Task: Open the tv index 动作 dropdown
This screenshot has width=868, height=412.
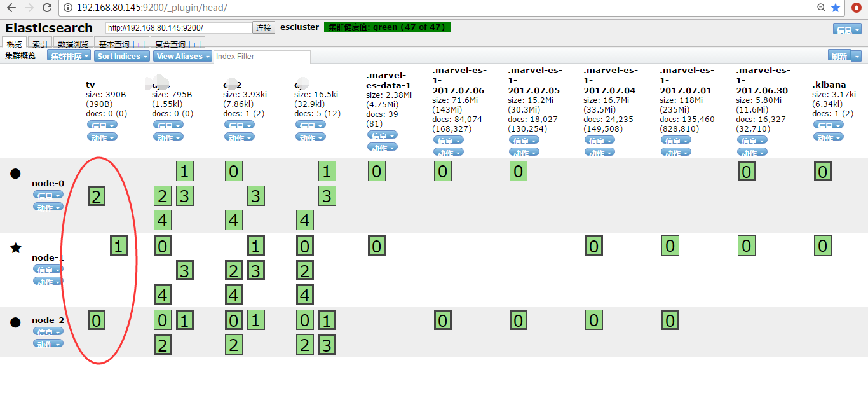Action: click(x=102, y=137)
